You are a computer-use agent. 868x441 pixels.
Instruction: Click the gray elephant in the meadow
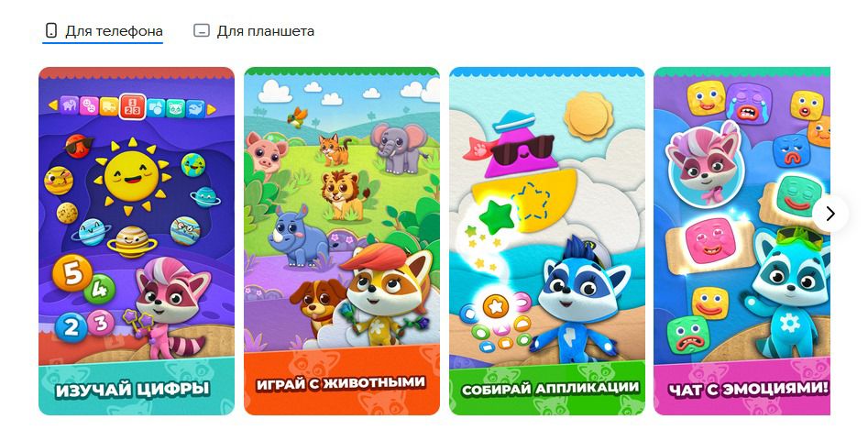pyautogui.click(x=399, y=148)
